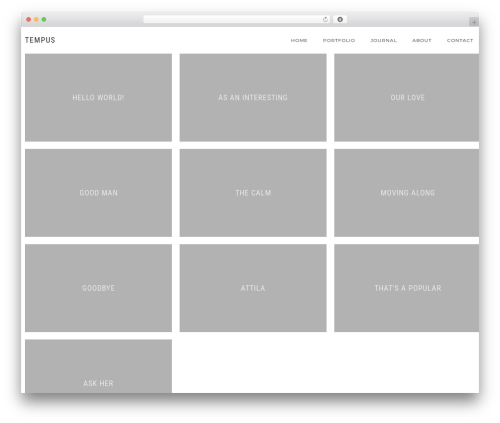500x423 pixels.
Task: Click the yellow minimize window button
Action: (36, 20)
